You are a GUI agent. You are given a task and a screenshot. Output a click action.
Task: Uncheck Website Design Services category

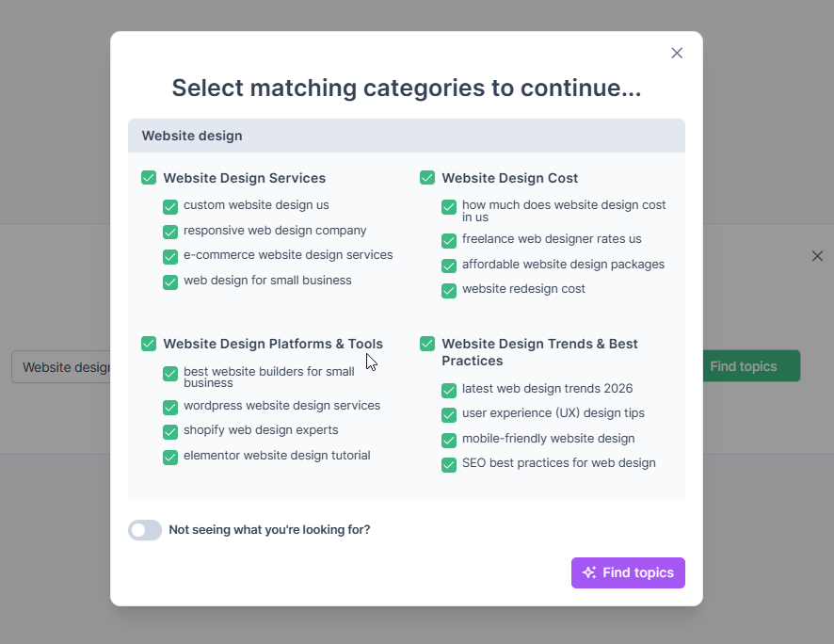coord(149,178)
